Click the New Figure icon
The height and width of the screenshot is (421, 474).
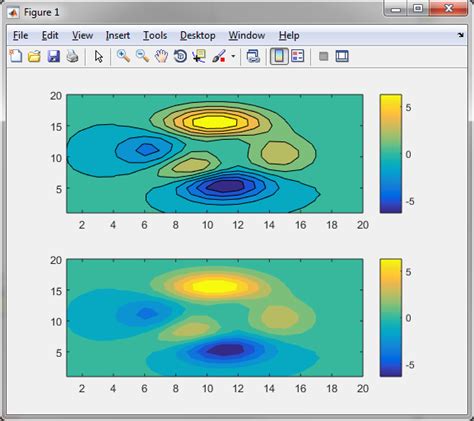point(16,56)
